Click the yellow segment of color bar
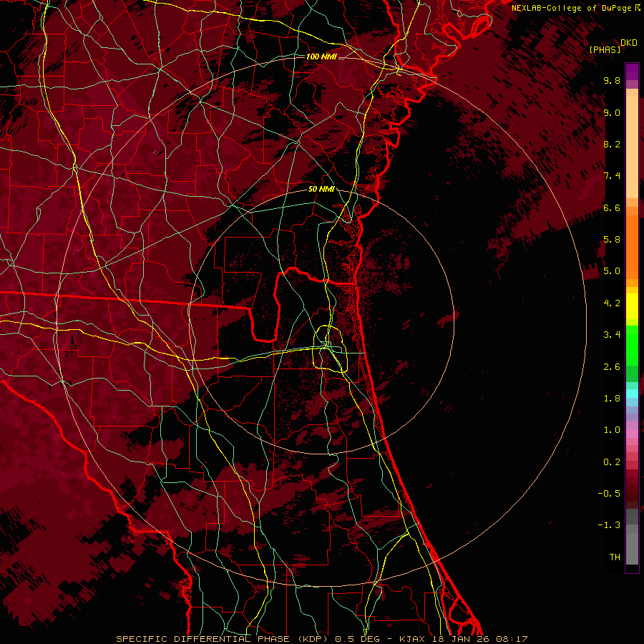The image size is (644, 644). click(632, 306)
